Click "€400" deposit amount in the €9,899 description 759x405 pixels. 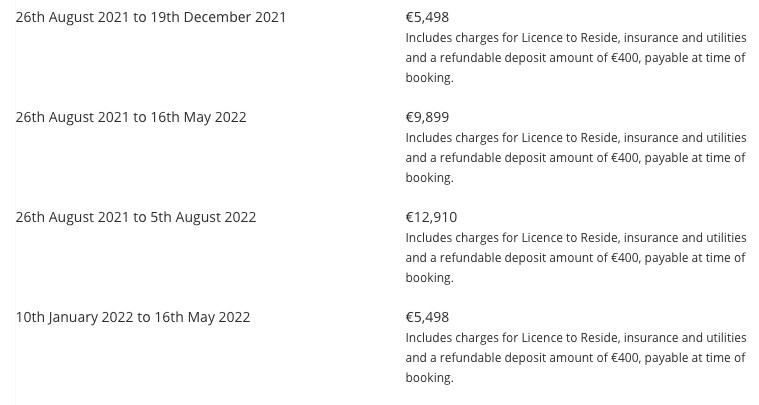[624, 158]
